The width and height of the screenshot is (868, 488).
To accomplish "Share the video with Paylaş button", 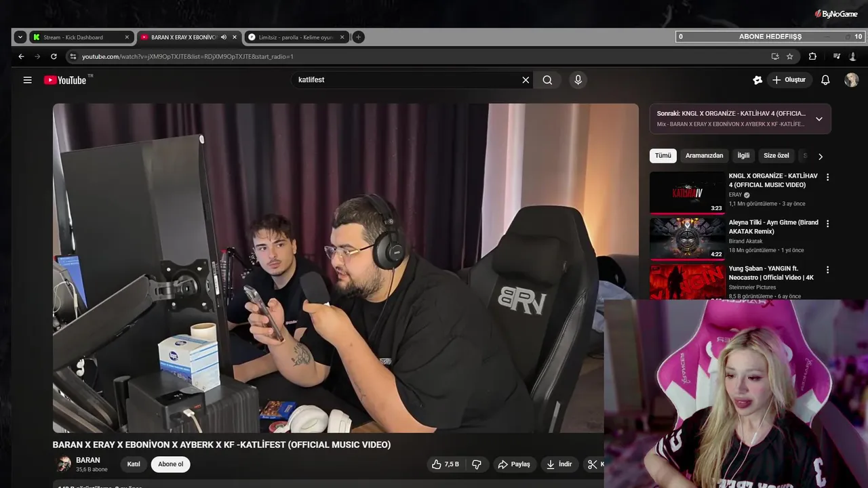I will pyautogui.click(x=514, y=464).
